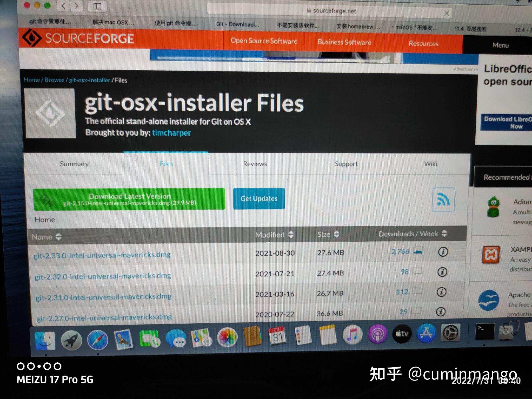
Task: Click the RSS feed icon
Action: (443, 199)
